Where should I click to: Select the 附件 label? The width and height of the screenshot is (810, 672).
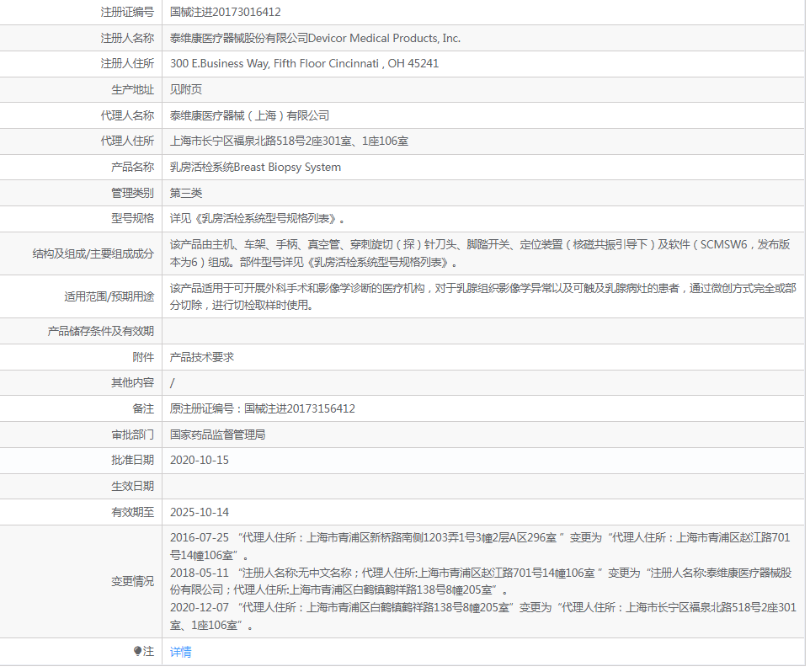tap(143, 357)
